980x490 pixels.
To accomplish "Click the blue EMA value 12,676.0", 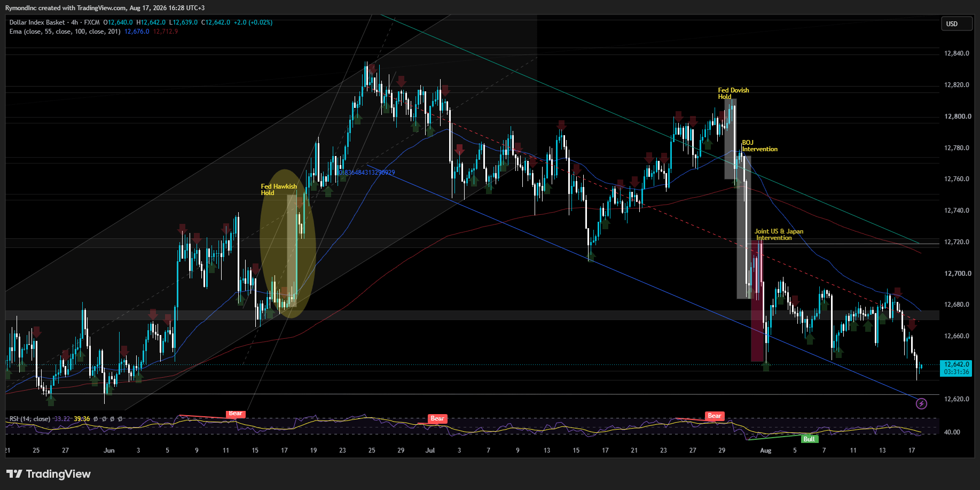I will click(x=137, y=32).
